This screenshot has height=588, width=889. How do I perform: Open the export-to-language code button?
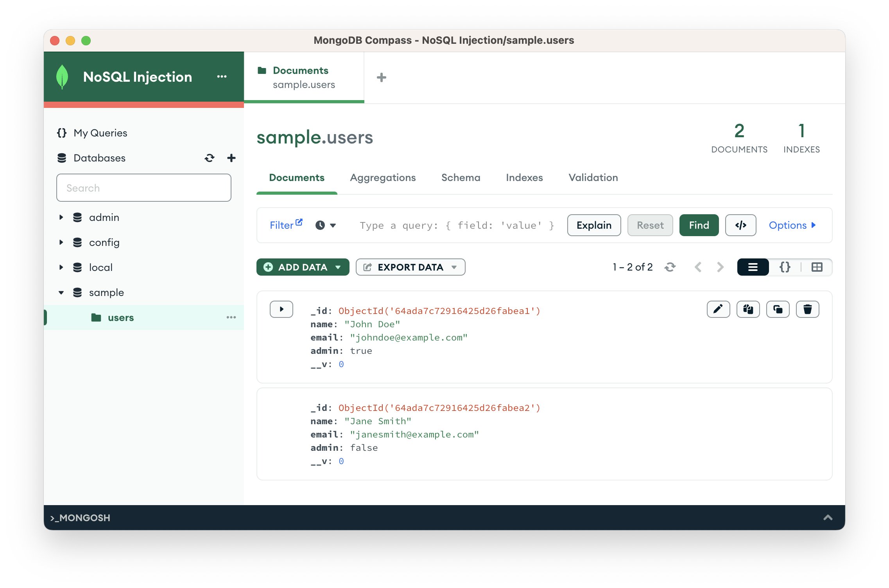[x=740, y=225]
